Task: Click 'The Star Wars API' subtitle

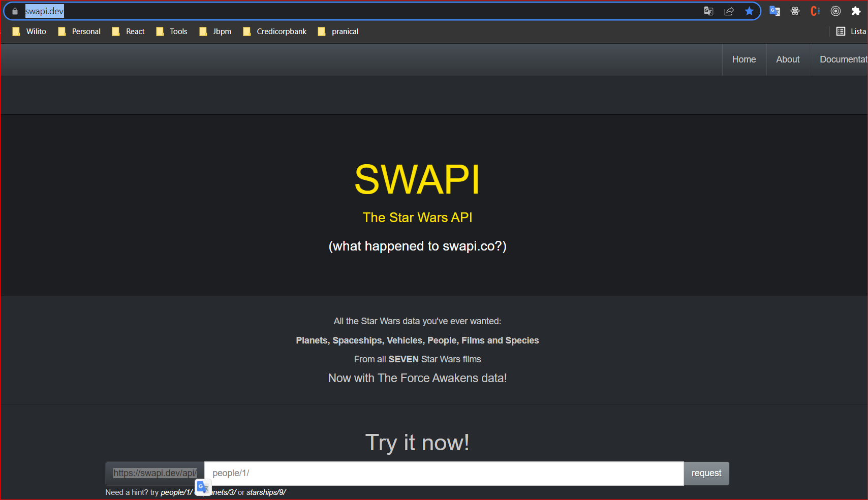Action: coord(418,217)
